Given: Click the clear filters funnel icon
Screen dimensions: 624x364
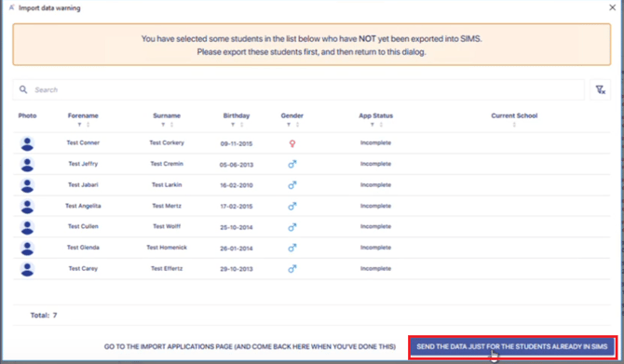Looking at the screenshot, I should tap(600, 90).
